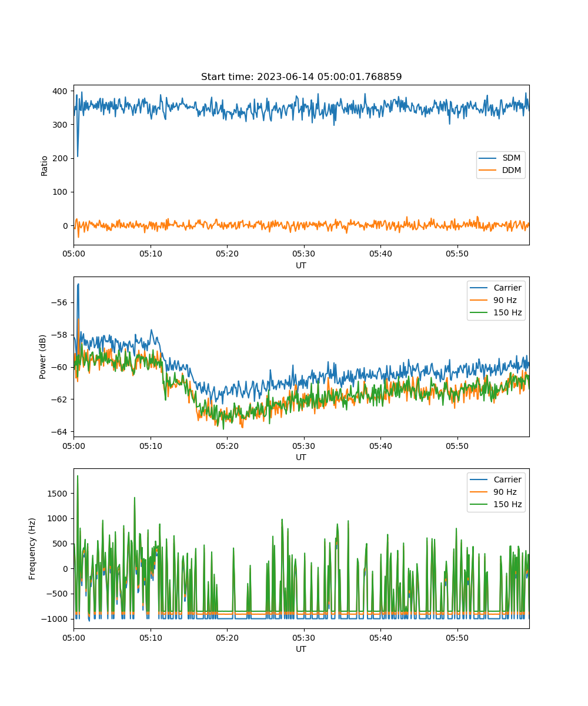The height and width of the screenshot is (706, 588).
Task: Click the 150 Hz label in the Power plot legend
Action: pos(507,312)
